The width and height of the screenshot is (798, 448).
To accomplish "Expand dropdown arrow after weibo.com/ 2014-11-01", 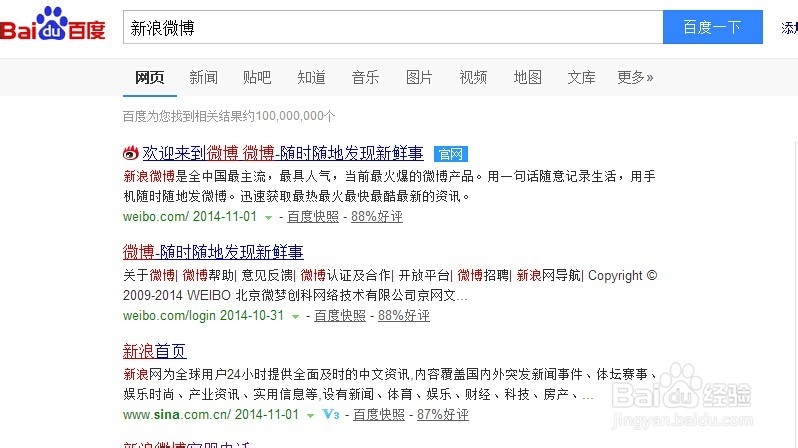I will (268, 217).
